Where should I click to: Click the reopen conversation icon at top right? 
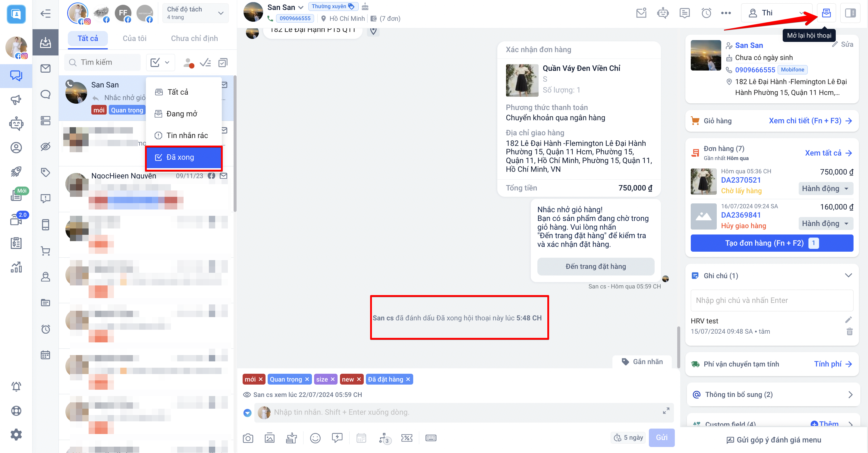point(826,13)
